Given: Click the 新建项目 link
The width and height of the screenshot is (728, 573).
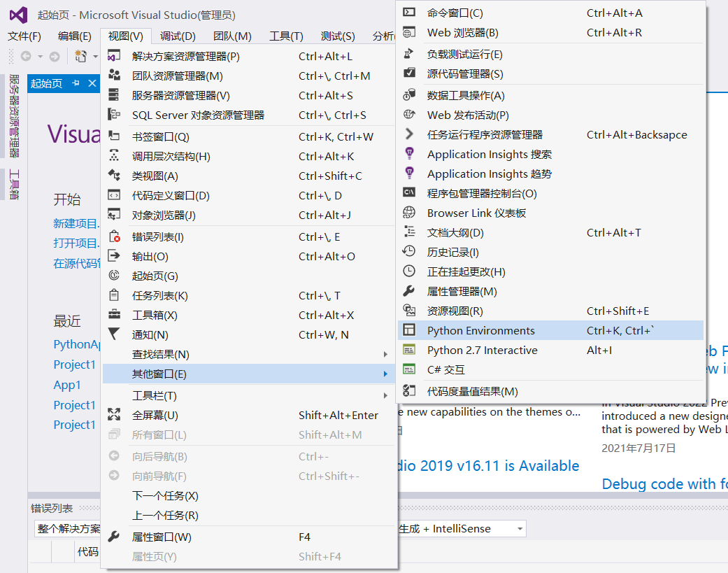Looking at the screenshot, I should 76,223.
